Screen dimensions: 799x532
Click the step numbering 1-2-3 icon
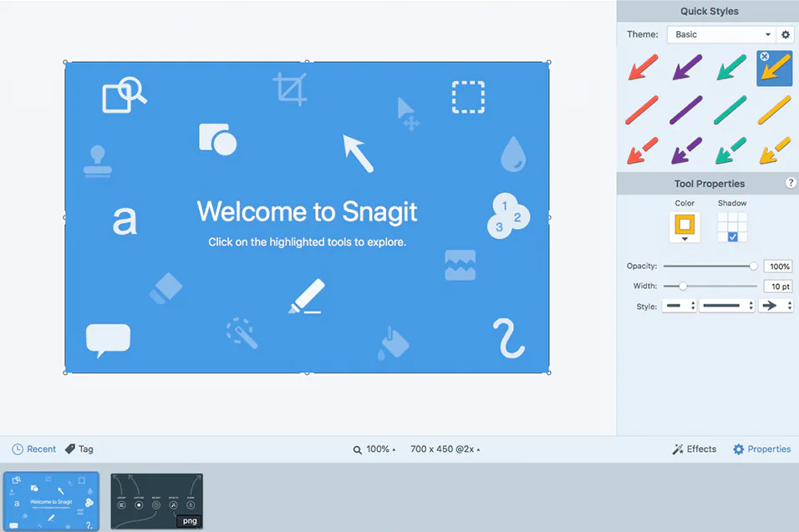point(508,215)
